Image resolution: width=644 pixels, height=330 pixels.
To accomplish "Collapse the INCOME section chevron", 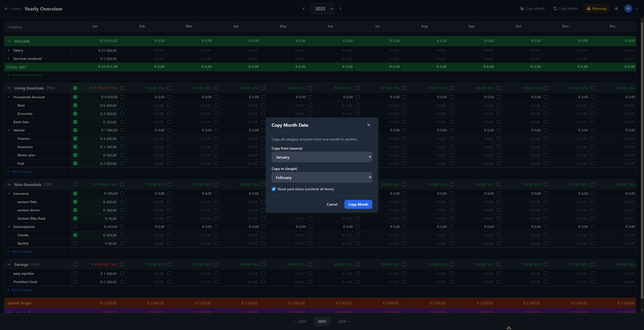I will (x=9, y=41).
